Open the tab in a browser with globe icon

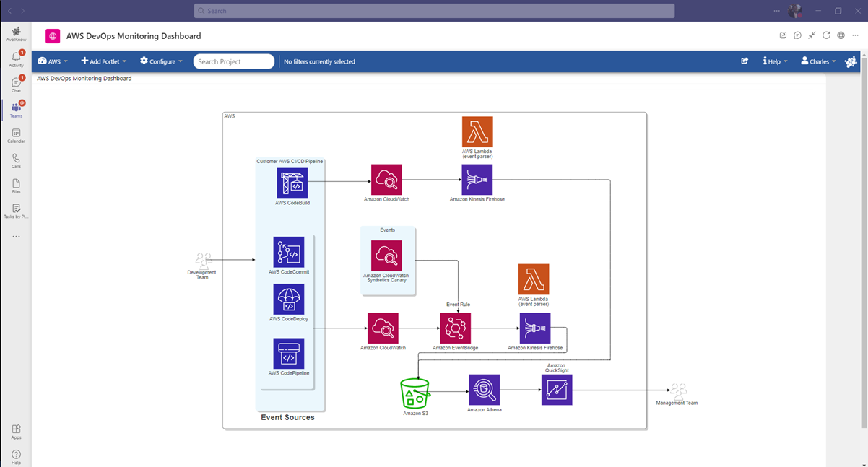[841, 35]
